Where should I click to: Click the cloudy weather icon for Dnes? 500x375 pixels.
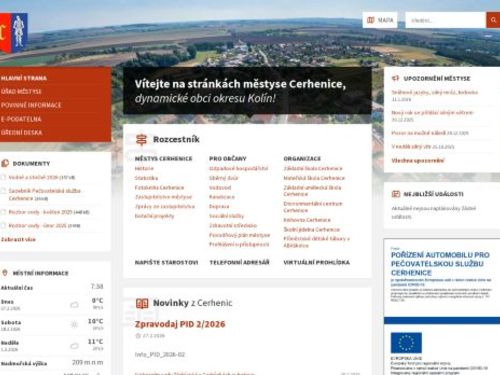74,305
